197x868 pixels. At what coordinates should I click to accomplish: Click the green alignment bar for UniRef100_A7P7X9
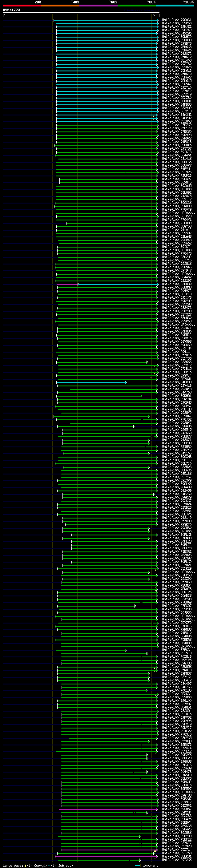coord(107,125)
